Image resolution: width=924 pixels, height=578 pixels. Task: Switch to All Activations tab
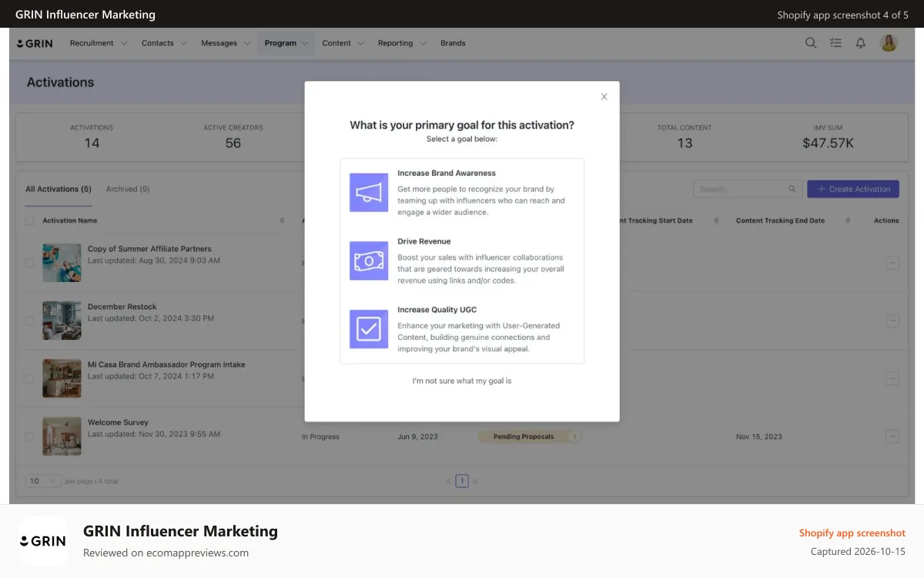pos(59,189)
